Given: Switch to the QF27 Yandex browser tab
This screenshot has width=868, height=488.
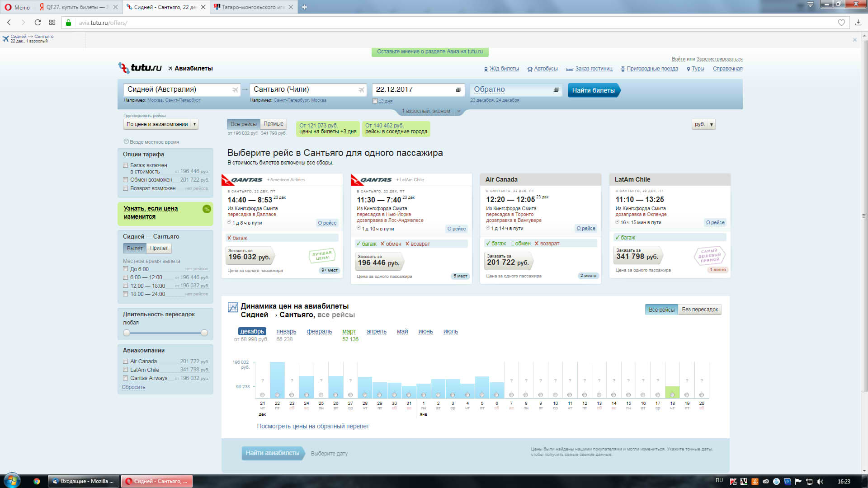Looking at the screenshot, I should tap(78, 7).
